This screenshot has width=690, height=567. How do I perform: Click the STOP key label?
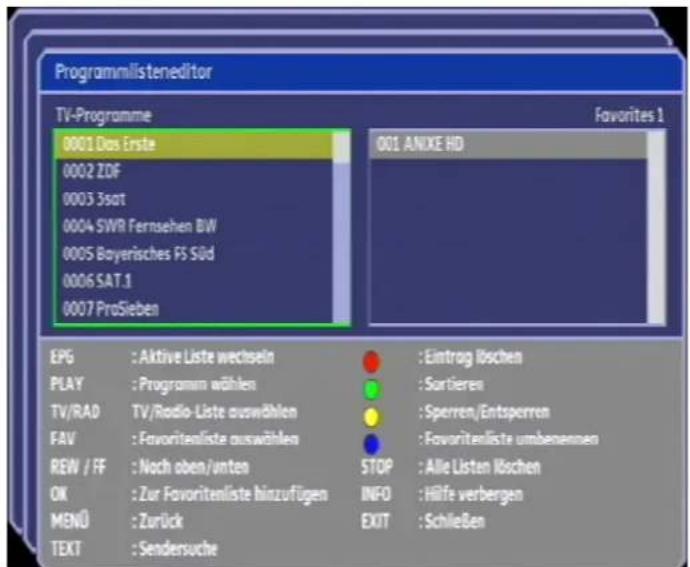click(377, 467)
